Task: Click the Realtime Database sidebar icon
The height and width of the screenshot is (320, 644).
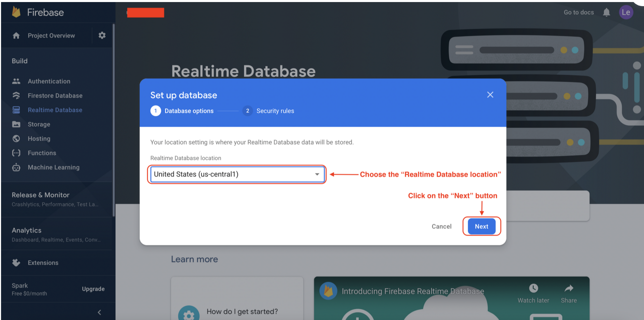Action: tap(16, 110)
